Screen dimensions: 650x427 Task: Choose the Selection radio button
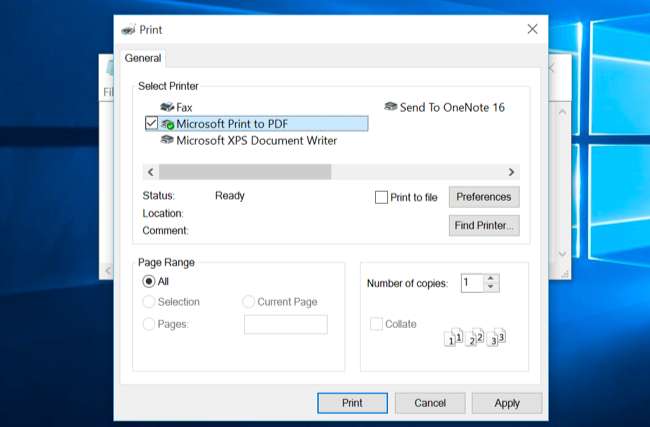tap(149, 302)
